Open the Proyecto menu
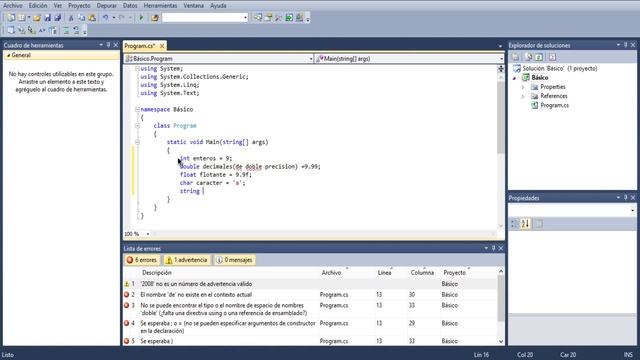The height and width of the screenshot is (360, 640). 79,6
